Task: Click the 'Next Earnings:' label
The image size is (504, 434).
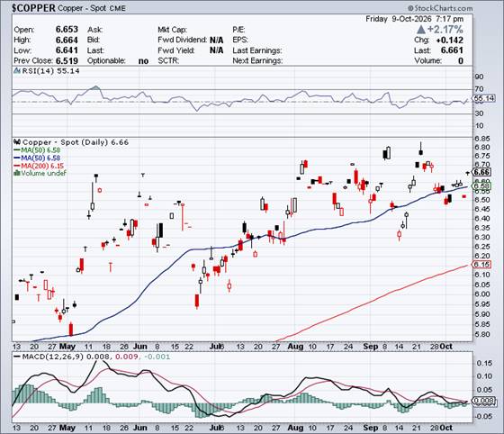Action: coord(257,60)
